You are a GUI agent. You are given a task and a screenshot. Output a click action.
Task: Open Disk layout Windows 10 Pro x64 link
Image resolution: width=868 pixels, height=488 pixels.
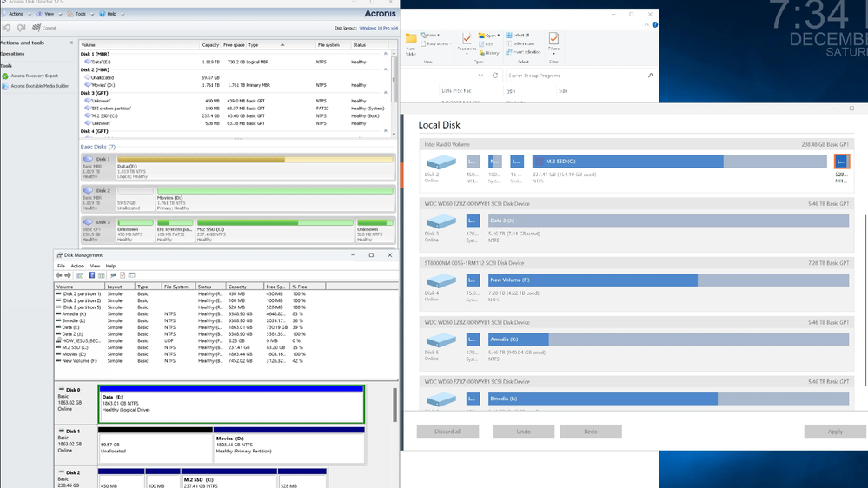click(x=379, y=28)
